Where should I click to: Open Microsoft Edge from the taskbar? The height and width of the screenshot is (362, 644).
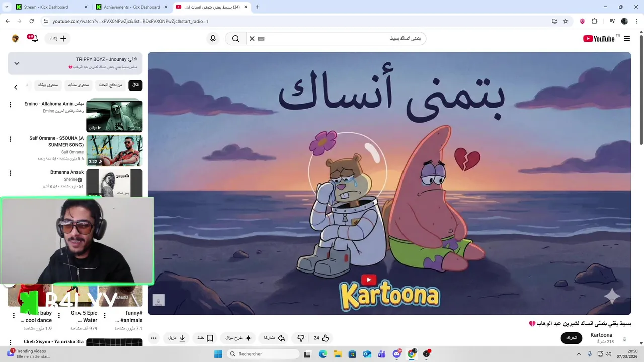click(x=323, y=354)
